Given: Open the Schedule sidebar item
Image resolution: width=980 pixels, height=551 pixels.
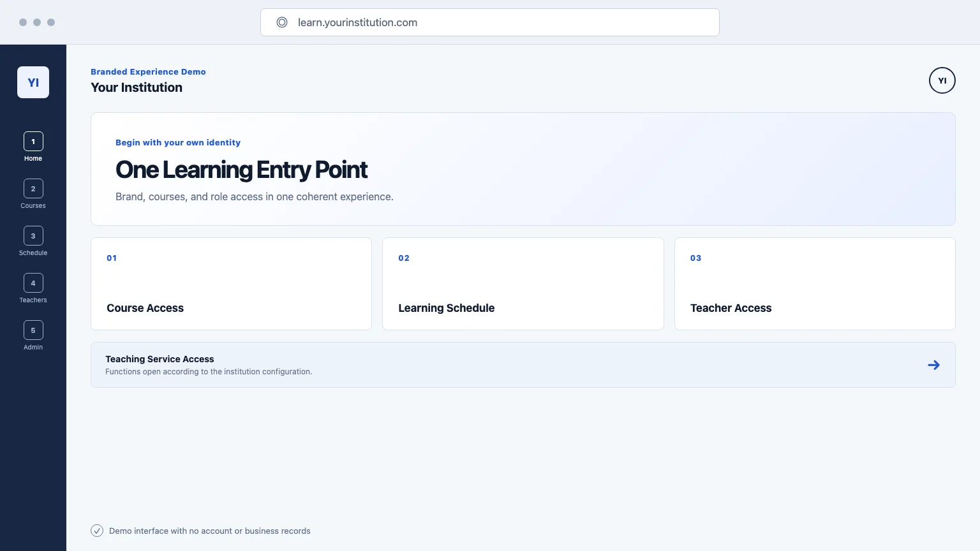Looking at the screenshot, I should click(33, 242).
